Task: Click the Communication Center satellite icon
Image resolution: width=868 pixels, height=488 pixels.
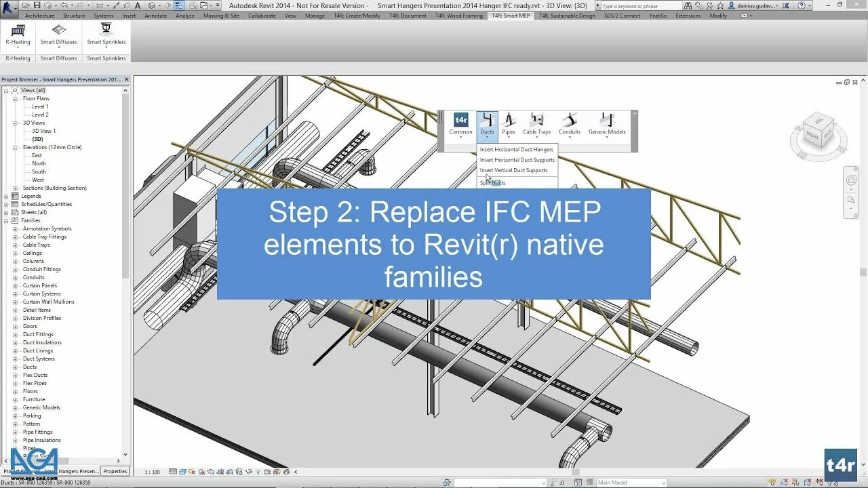Action: pos(709,5)
